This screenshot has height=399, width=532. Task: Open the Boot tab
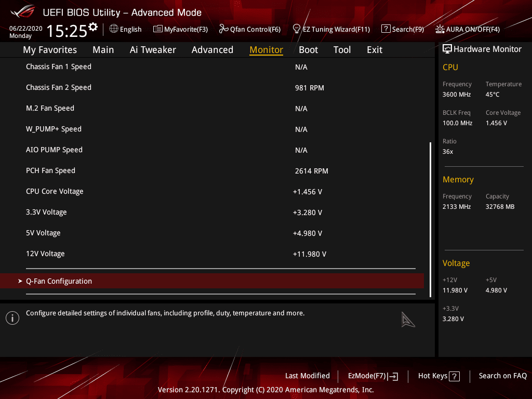[309, 50]
